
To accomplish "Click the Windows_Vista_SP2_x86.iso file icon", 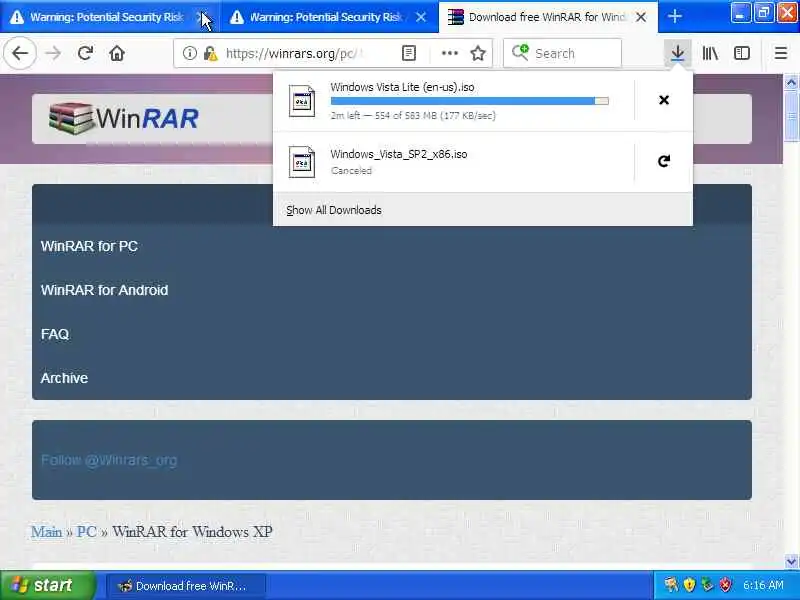I will click(302, 162).
